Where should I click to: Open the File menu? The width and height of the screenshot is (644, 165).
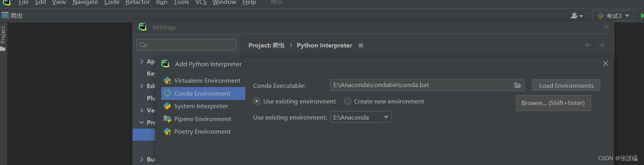(24, 2)
